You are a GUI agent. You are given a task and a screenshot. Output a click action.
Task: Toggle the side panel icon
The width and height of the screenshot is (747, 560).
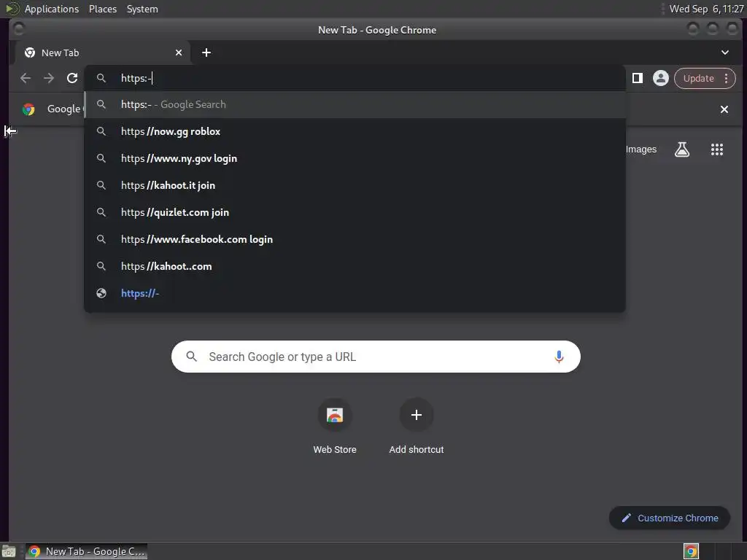pos(637,78)
